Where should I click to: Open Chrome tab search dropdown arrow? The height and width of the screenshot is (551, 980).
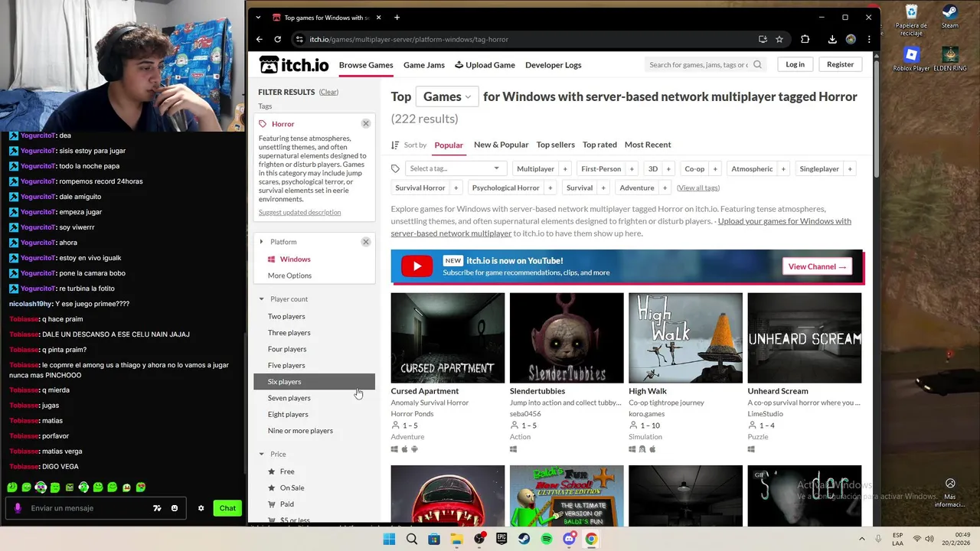tap(258, 18)
